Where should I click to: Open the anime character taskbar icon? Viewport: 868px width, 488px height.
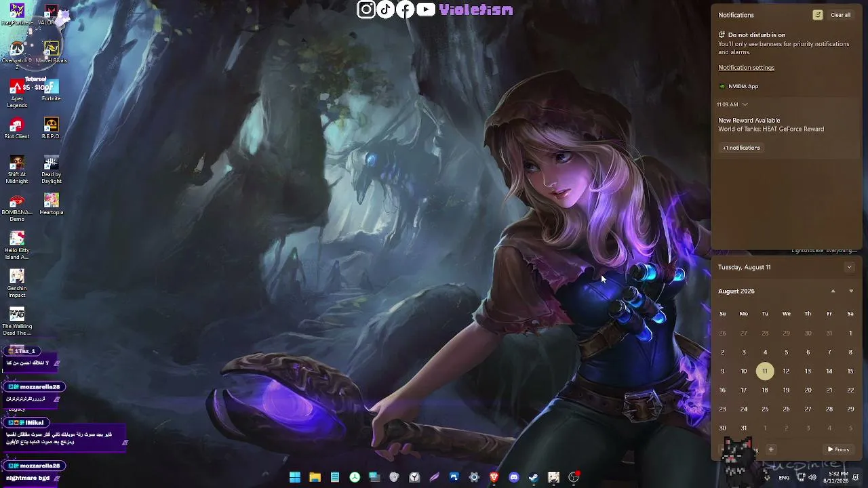click(553, 477)
